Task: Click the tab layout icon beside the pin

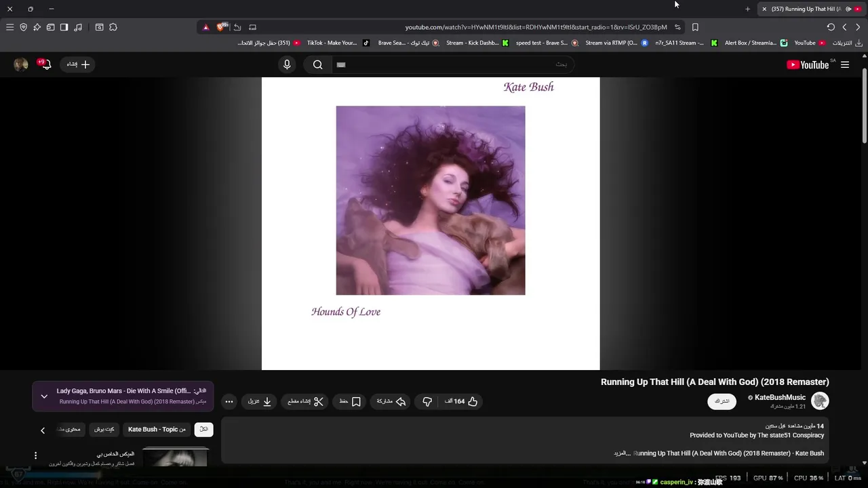Action: pos(50,27)
